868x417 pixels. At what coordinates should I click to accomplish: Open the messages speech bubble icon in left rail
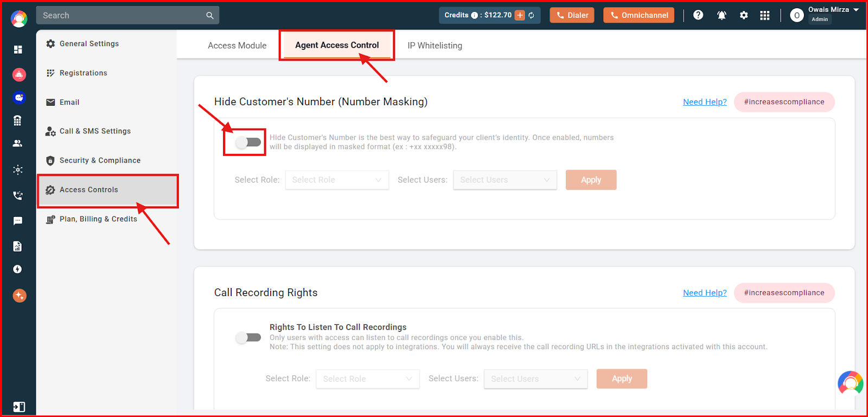[18, 221]
